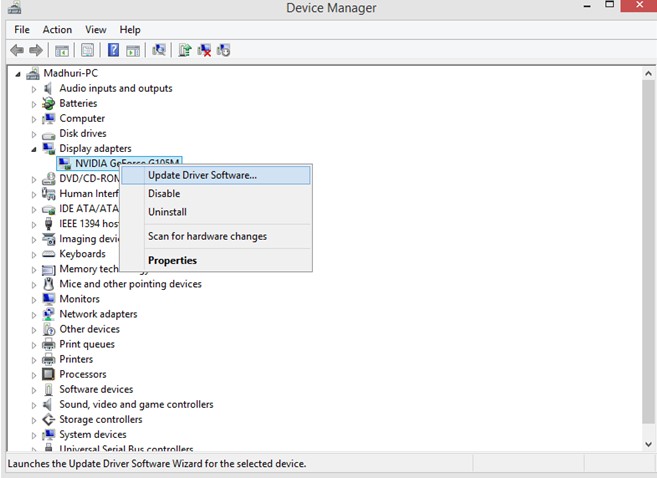The width and height of the screenshot is (657, 478).
Task: Expand the Keyboards node arrow
Action: pyautogui.click(x=34, y=255)
